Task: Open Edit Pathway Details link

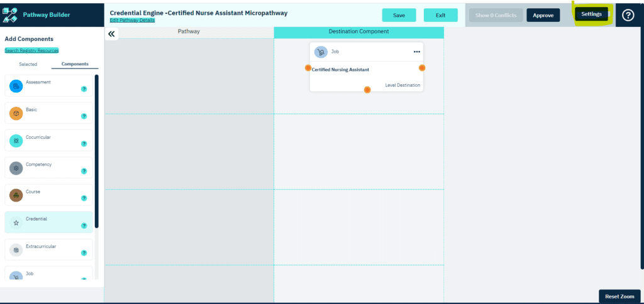Action: click(132, 20)
